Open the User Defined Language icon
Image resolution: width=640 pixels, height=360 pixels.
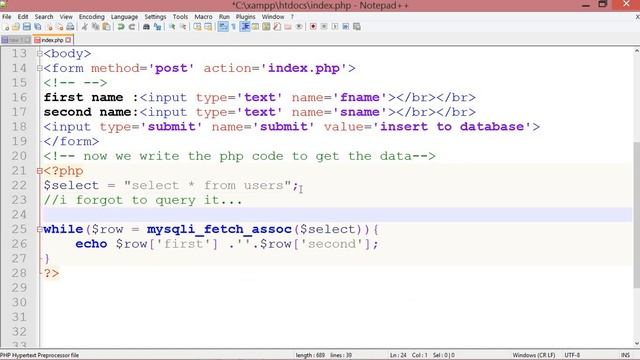256,27
